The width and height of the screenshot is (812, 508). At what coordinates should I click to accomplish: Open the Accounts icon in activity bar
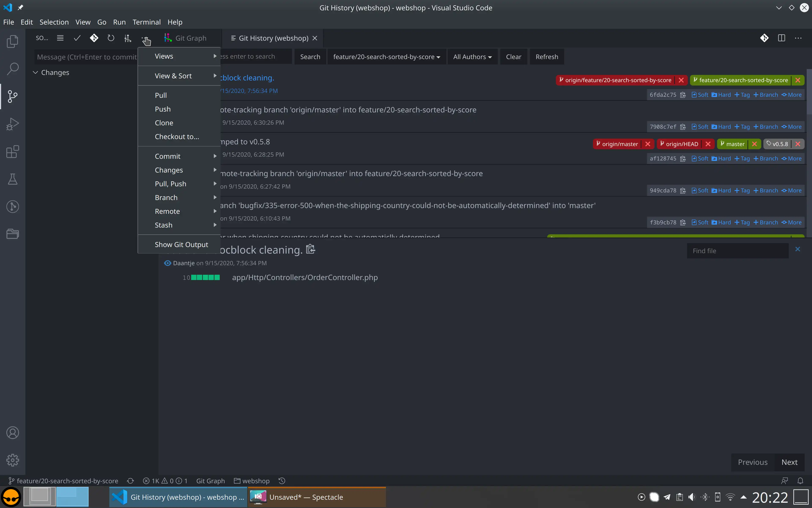[12, 433]
